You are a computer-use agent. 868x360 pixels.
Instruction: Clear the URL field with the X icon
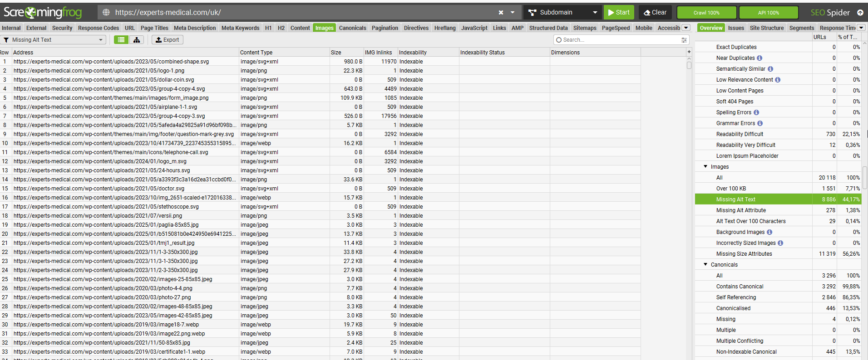[501, 13]
